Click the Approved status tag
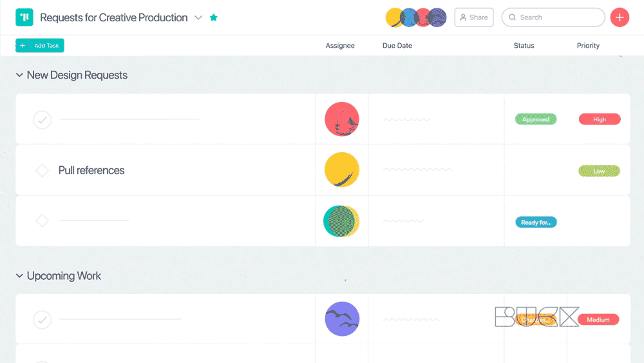644x363 pixels. (536, 119)
